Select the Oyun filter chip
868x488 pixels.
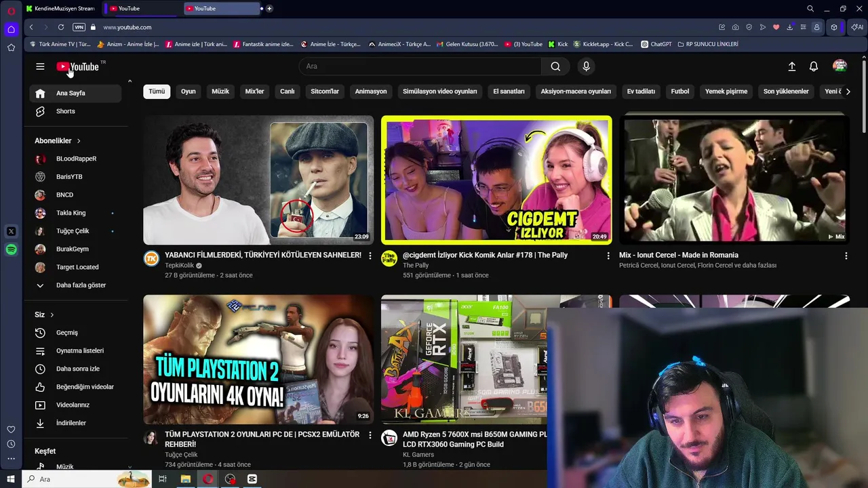(x=189, y=91)
